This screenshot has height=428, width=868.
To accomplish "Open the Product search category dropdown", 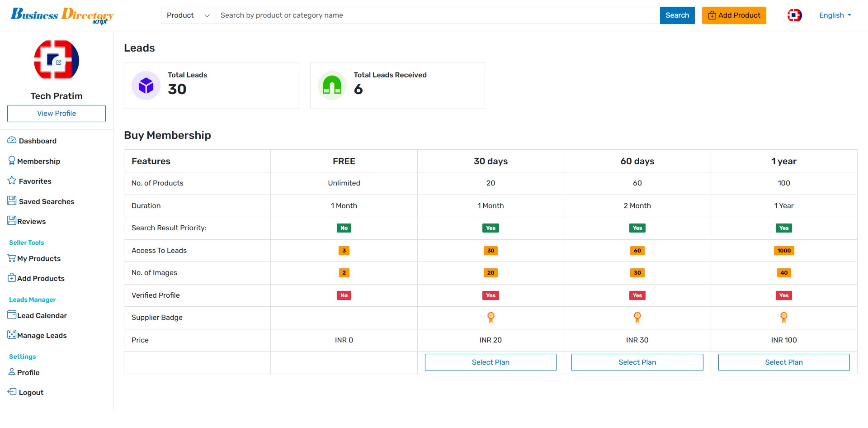I will [x=187, y=15].
